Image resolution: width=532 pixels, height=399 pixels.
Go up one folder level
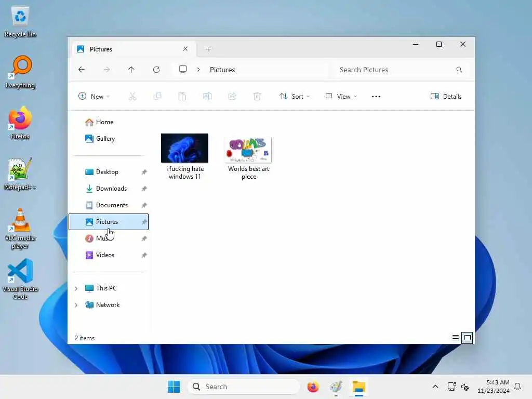click(x=131, y=70)
